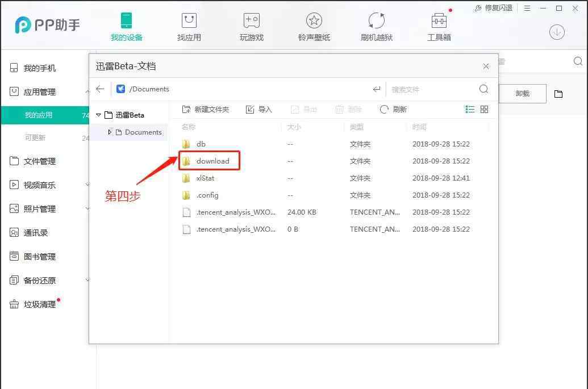Sort by 类型 column header
Image resolution: width=588 pixels, height=389 pixels.
pos(357,127)
